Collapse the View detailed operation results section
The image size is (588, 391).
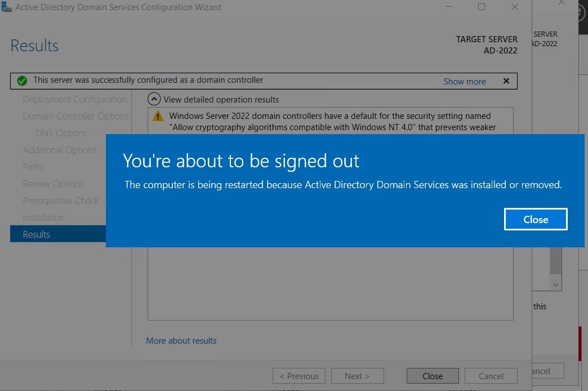154,99
